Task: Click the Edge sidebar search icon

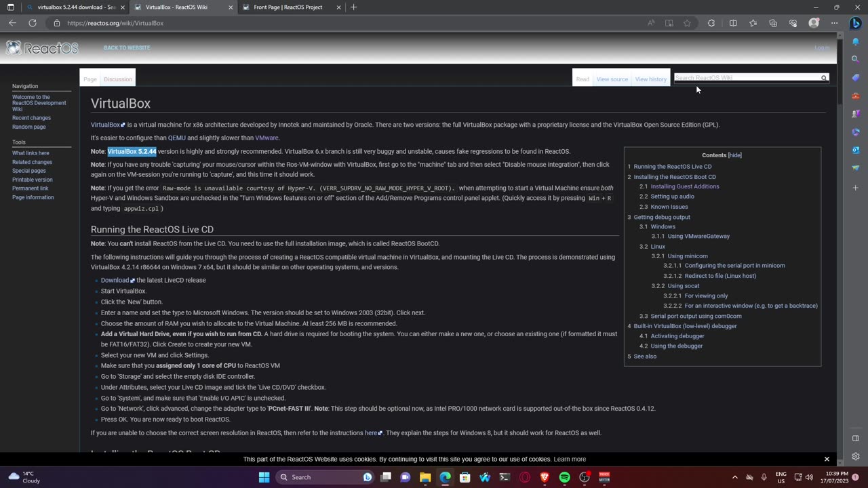Action: pyautogui.click(x=855, y=59)
